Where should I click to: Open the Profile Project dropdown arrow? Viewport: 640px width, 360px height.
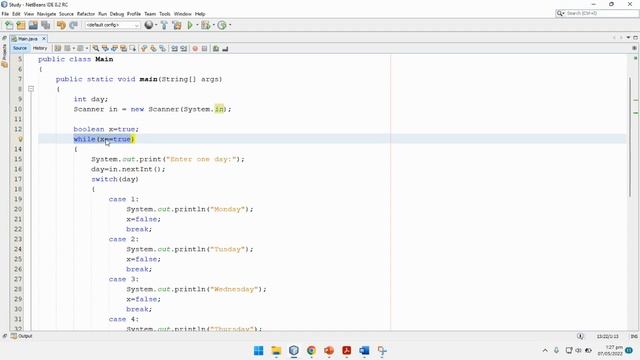click(230, 25)
